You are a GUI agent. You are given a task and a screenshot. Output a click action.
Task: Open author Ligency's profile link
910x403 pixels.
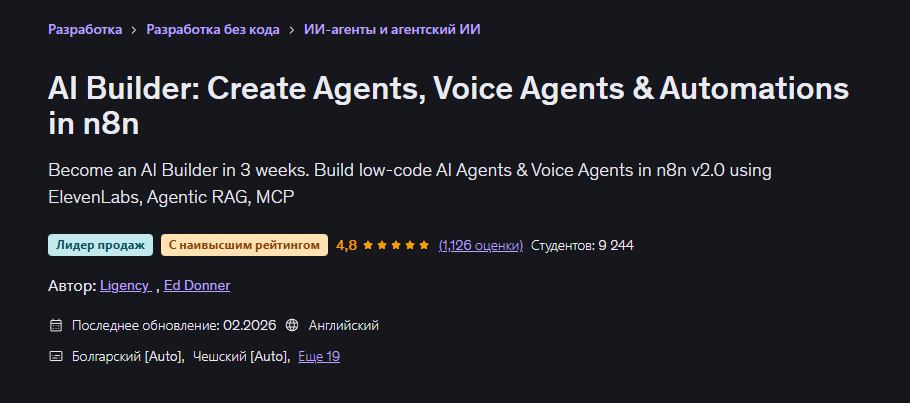(124, 286)
